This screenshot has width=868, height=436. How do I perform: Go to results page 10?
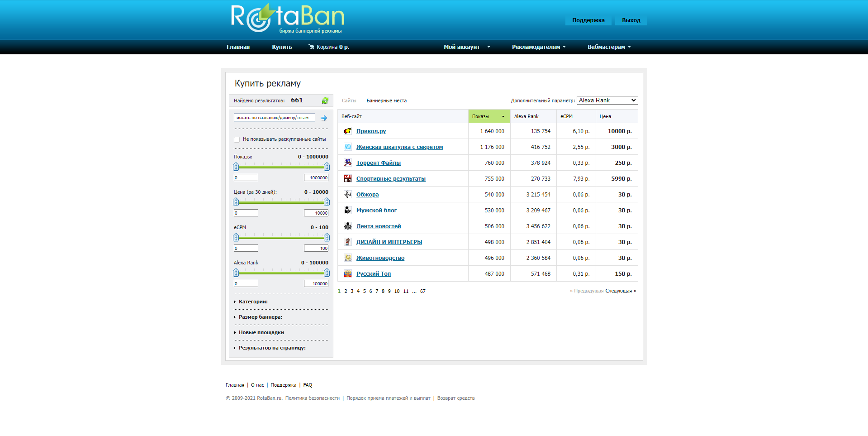pos(397,291)
